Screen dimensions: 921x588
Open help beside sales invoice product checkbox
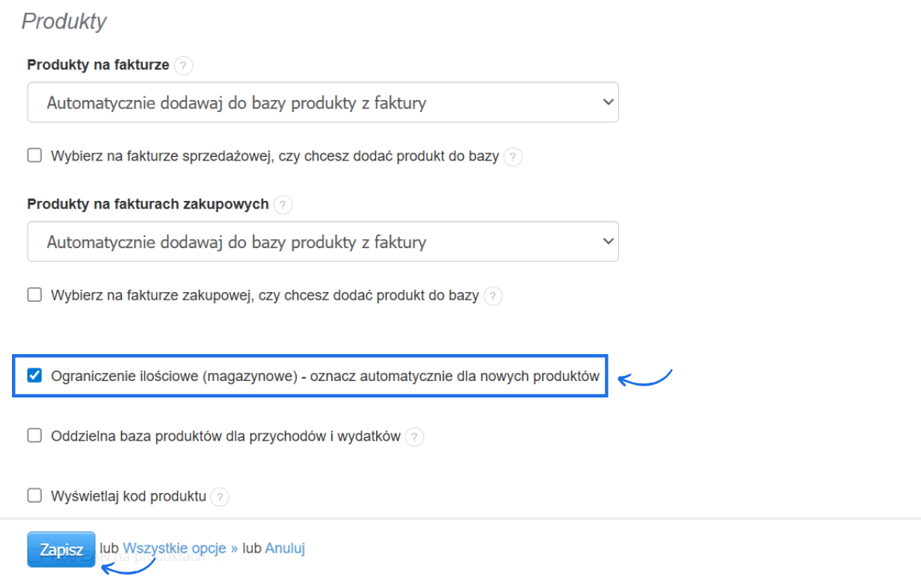coord(513,156)
